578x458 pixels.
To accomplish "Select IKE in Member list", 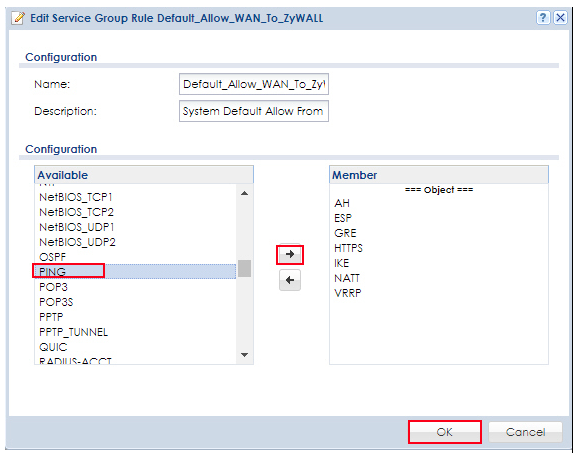I will [439, 263].
